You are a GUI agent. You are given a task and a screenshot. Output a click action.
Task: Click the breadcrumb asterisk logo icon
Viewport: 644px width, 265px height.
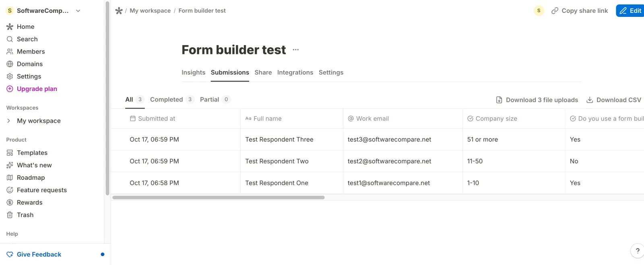pyautogui.click(x=119, y=11)
